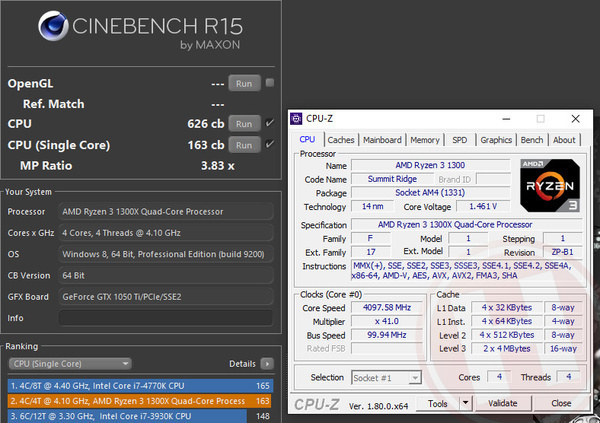
Task: Click the Details arrow in Ranking
Action: coord(267,364)
